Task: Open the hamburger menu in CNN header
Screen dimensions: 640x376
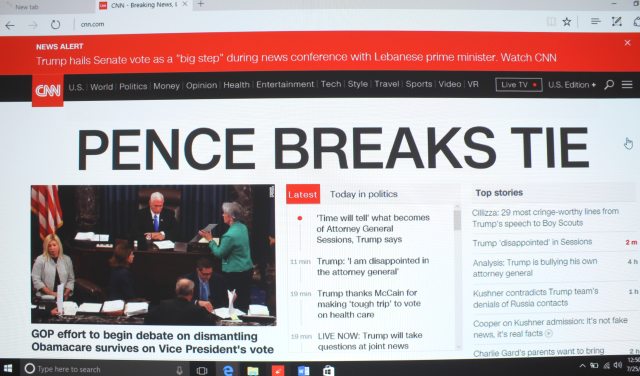Action: pos(627,85)
